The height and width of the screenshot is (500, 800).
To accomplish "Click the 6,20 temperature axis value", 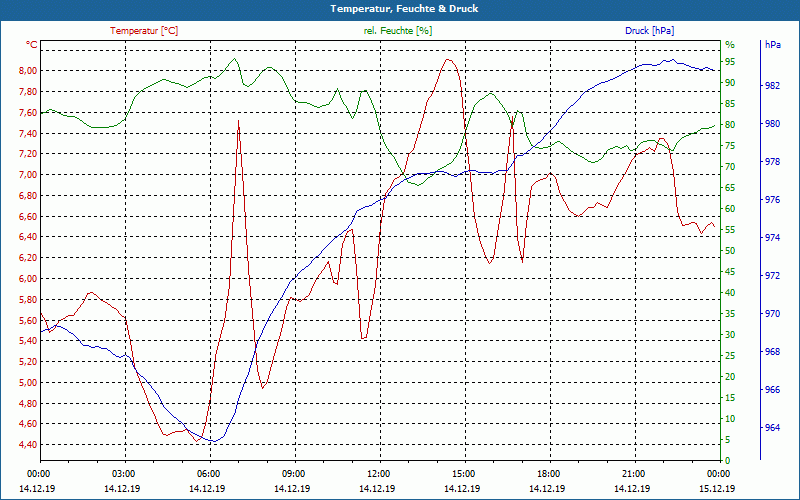I will (x=29, y=258).
